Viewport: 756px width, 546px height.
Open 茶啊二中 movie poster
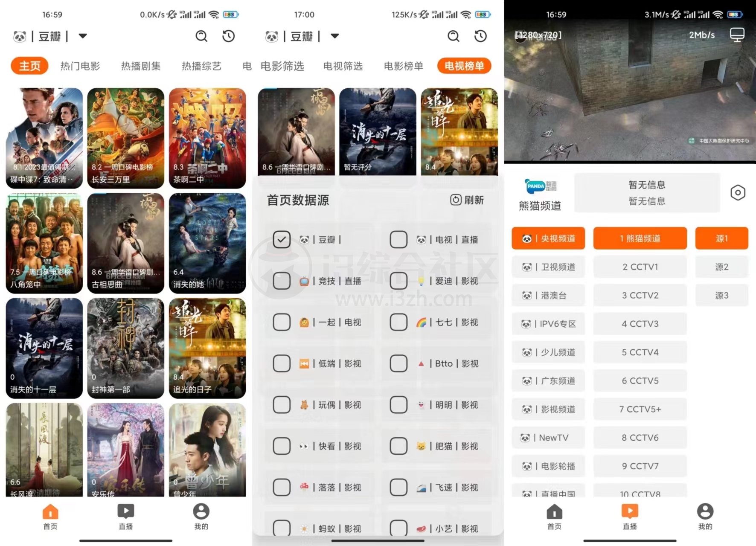pyautogui.click(x=207, y=138)
